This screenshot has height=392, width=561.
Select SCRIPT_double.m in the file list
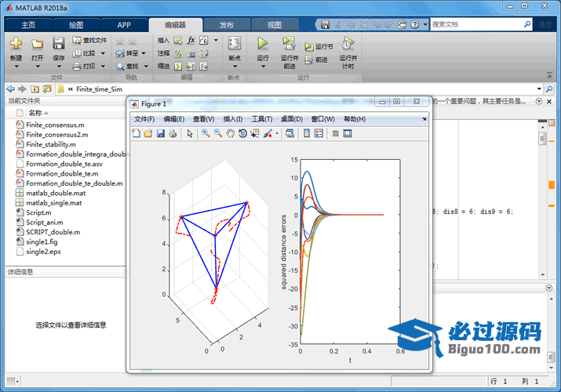click(53, 232)
